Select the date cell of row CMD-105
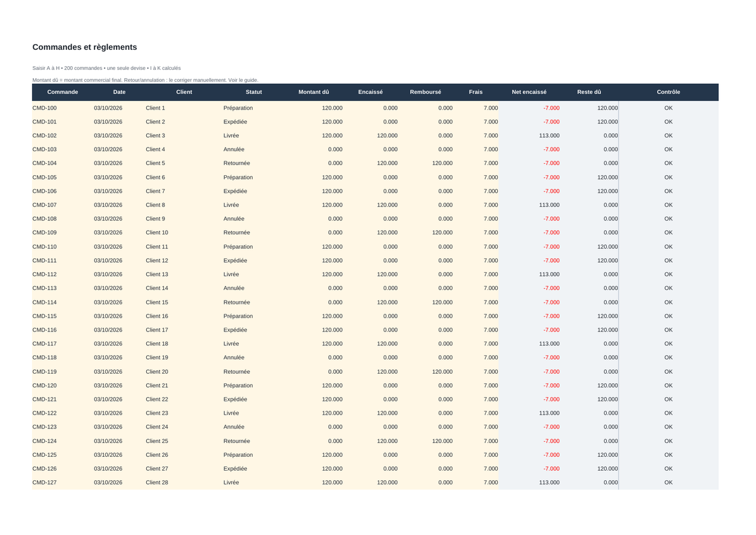Image resolution: width=756 pixels, height=535 pixels. [119, 178]
